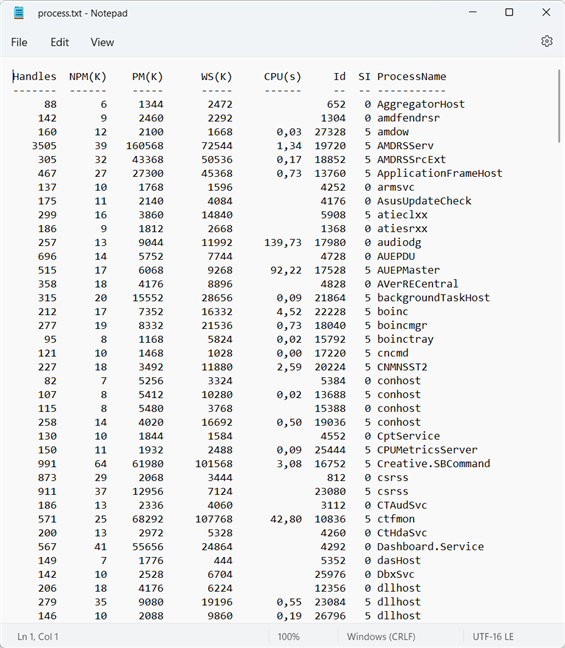Click the Dashboard.Service process name
The width and height of the screenshot is (565, 648).
(x=430, y=547)
